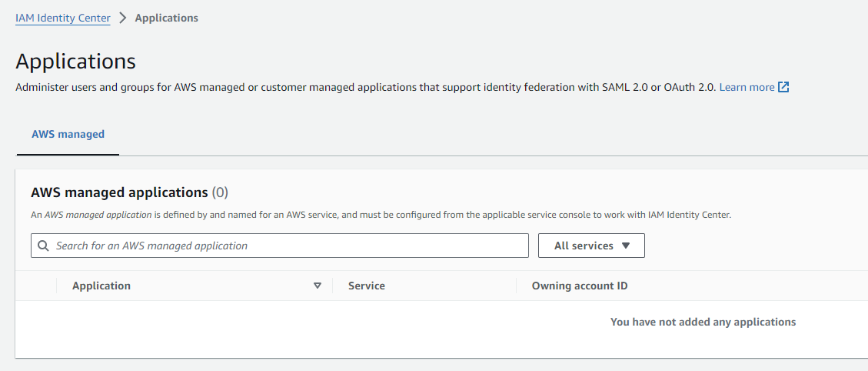Click the external link icon beside Learn more
Viewport: 868px width, 371px height.
point(783,87)
